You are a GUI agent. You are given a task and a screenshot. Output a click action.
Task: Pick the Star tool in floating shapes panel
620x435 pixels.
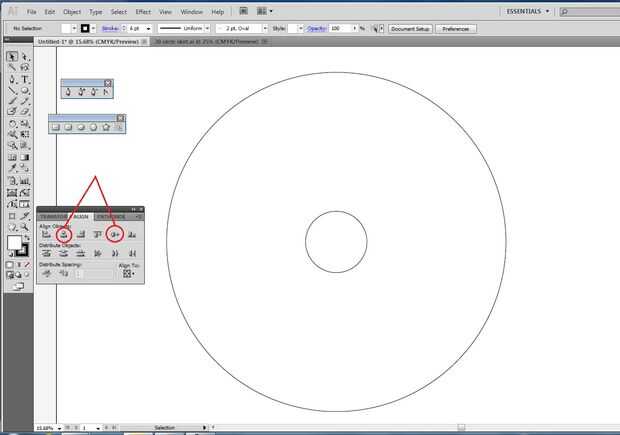(x=106, y=127)
